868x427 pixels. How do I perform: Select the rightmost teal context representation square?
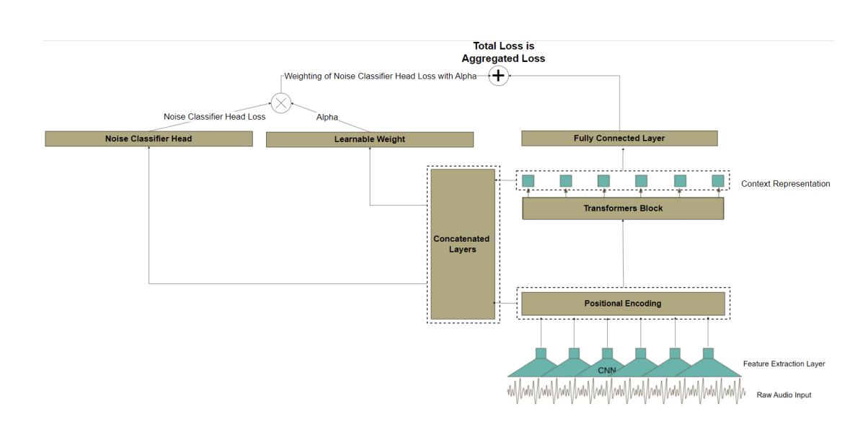pos(717,180)
